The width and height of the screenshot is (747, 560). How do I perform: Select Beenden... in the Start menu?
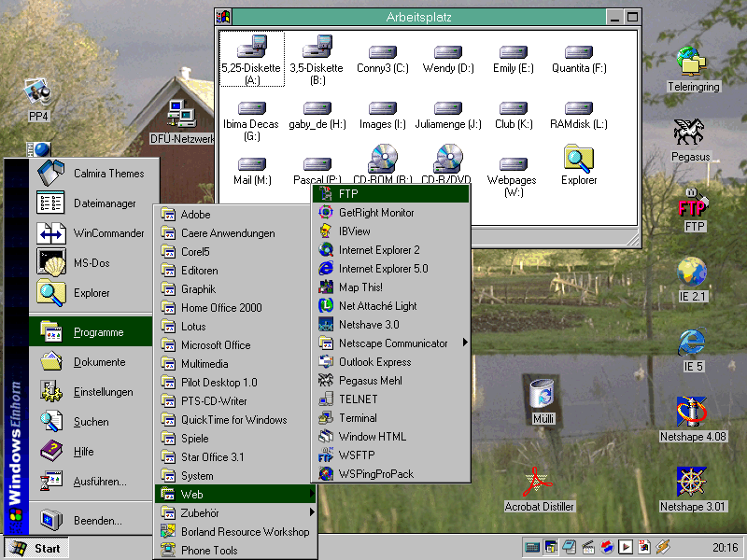97,520
